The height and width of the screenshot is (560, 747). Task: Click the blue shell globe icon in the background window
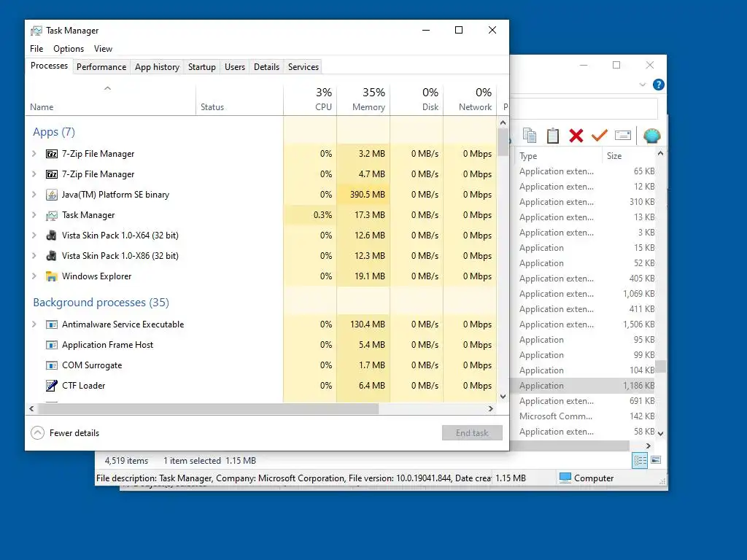[651, 136]
